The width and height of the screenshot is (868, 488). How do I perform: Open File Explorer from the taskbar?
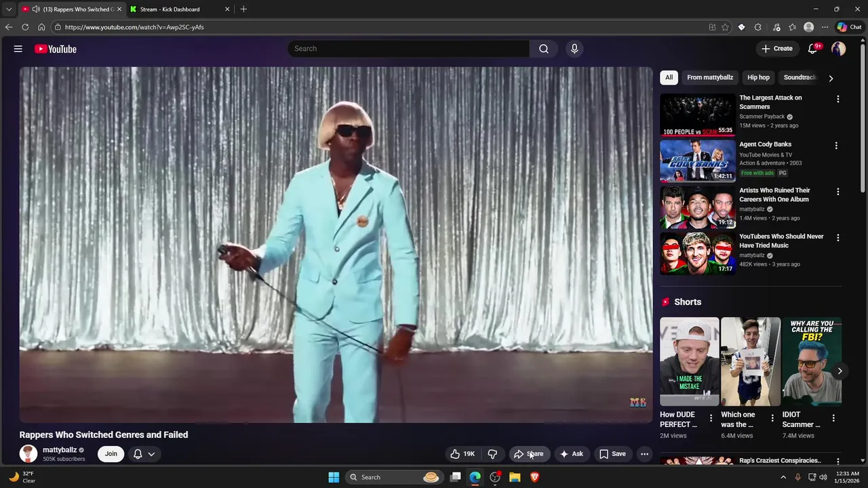pos(515,477)
